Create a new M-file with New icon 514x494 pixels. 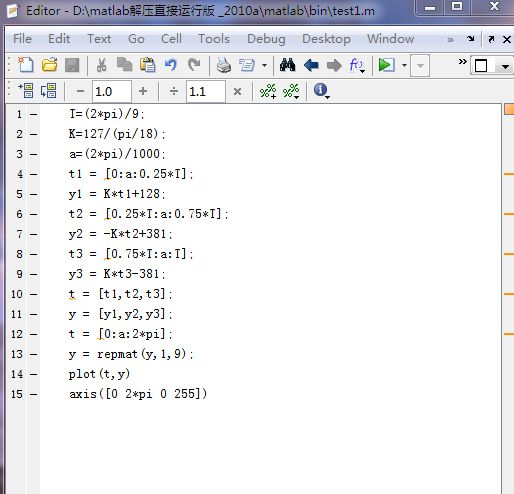[26, 65]
